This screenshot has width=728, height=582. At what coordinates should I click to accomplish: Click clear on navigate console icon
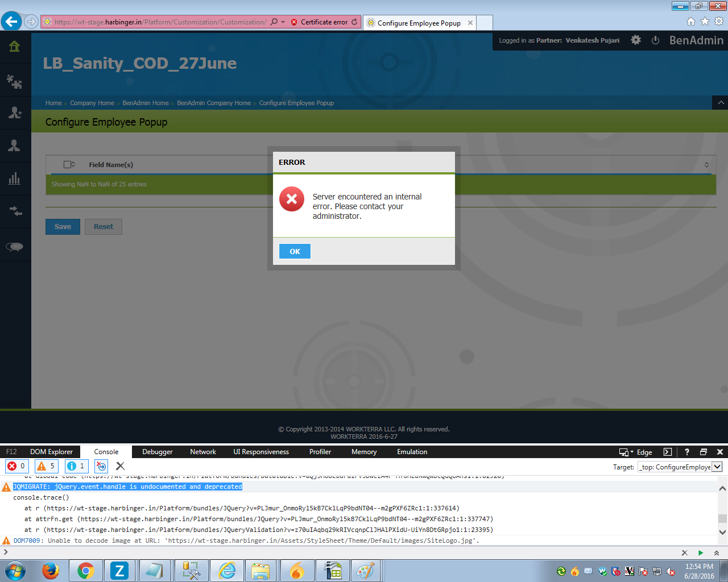[101, 466]
